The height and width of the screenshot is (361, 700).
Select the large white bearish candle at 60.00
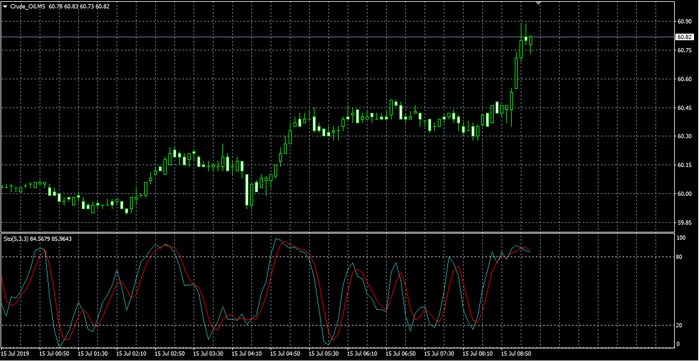tap(247, 190)
